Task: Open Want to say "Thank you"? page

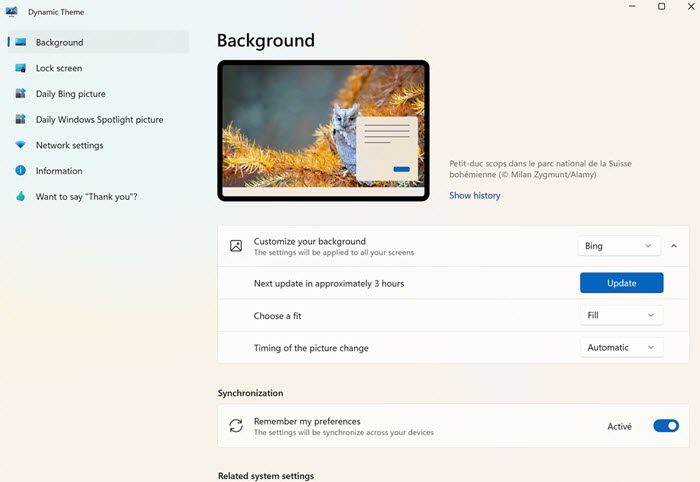Action: [98, 196]
